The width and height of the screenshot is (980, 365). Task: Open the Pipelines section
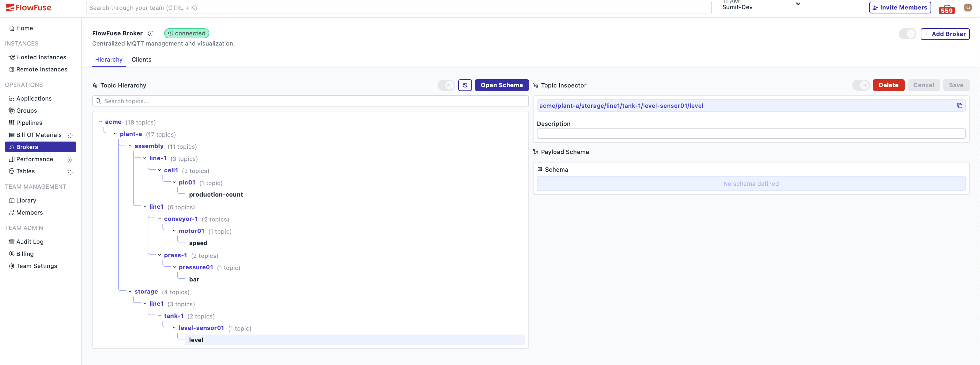29,123
